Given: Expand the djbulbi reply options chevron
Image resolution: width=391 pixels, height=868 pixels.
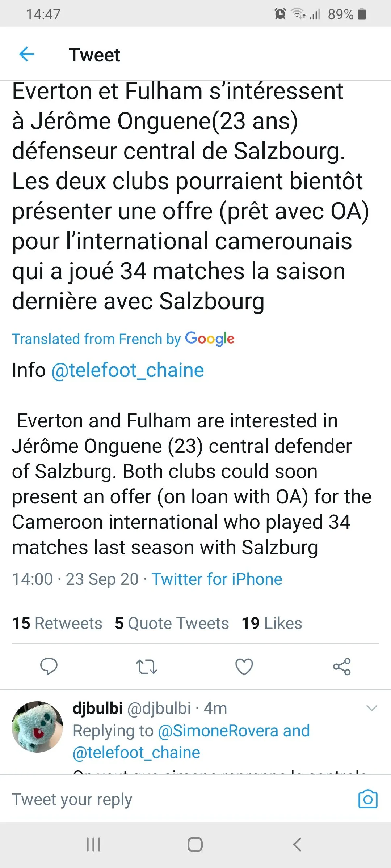Looking at the screenshot, I should click(372, 708).
